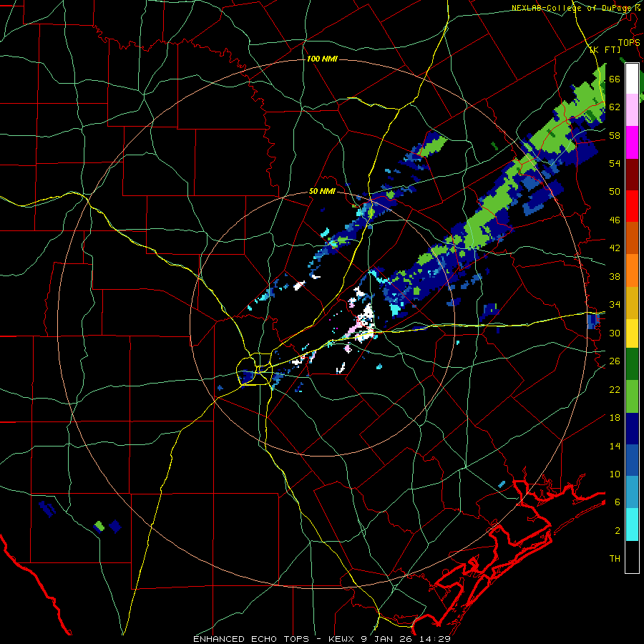Click the "54" legend value
Screen dimensions: 644x644
click(615, 163)
